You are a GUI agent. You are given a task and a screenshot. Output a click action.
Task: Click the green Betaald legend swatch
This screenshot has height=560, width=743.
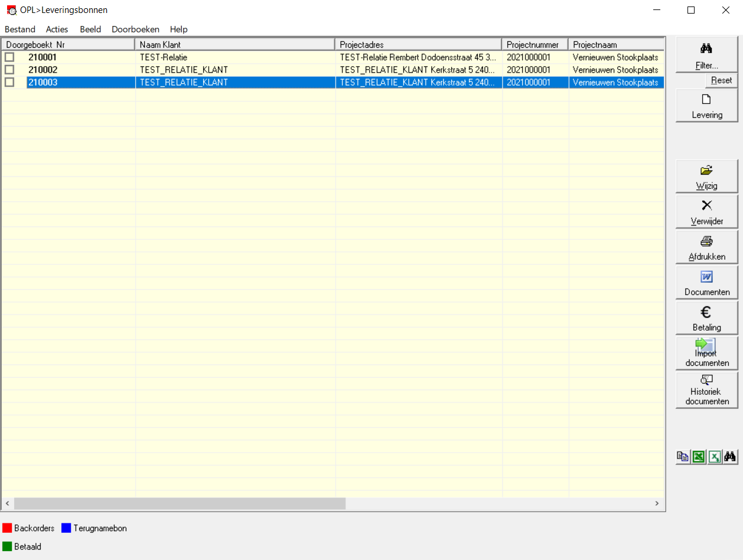pyautogui.click(x=7, y=546)
